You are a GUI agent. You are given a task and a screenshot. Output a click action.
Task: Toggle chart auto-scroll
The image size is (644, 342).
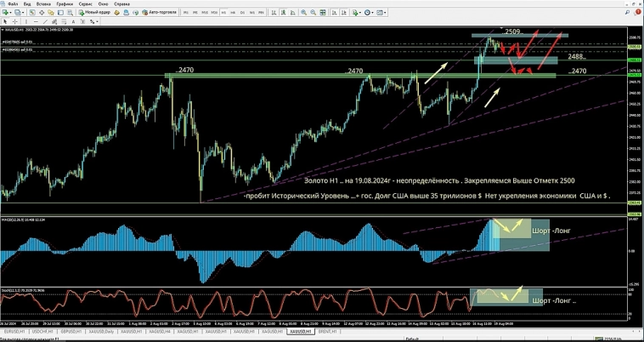(x=335, y=12)
